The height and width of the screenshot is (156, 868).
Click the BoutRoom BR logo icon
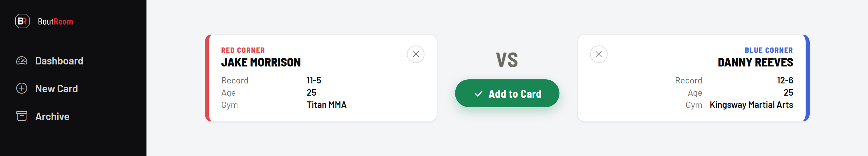[22, 21]
